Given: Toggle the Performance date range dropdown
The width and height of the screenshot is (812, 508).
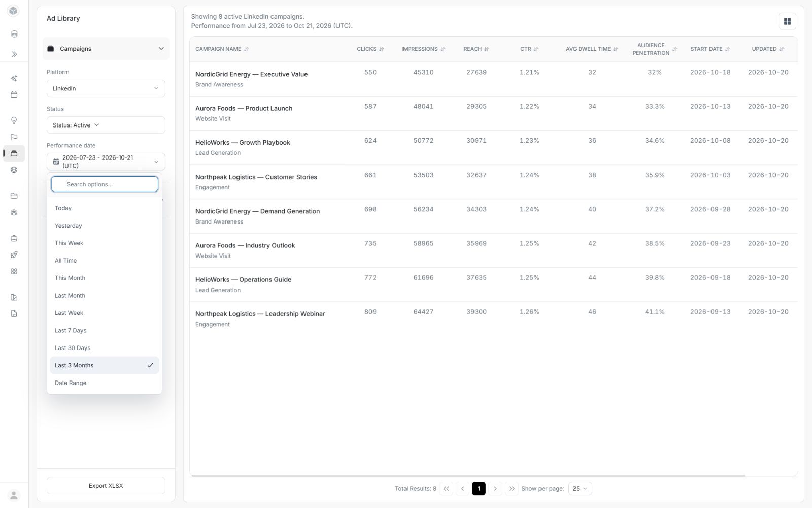Looking at the screenshot, I should click(106, 162).
